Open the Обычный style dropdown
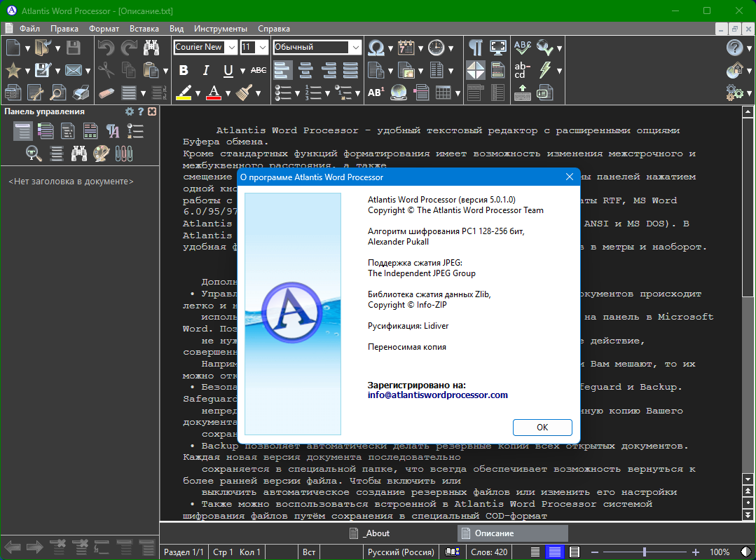The width and height of the screenshot is (756, 560). [355, 48]
